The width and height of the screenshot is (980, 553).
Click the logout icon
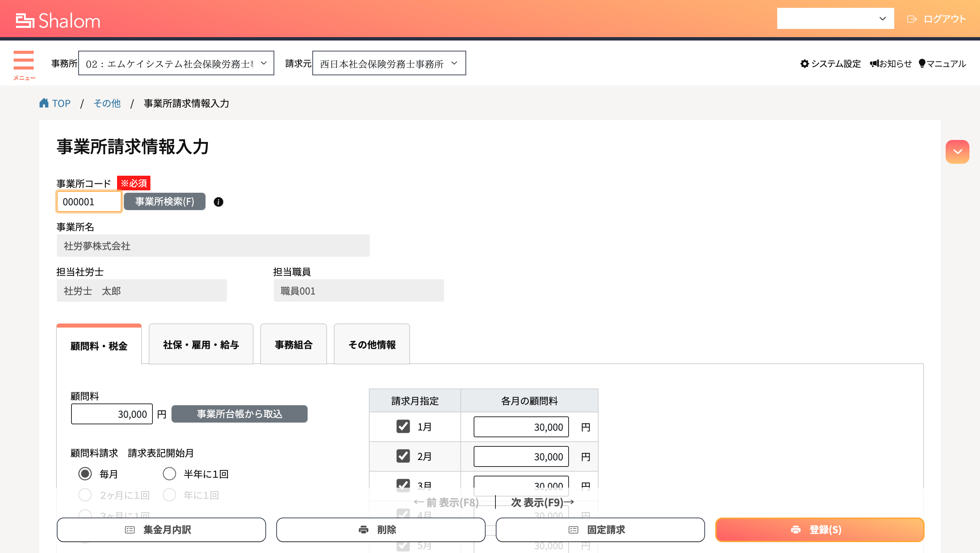tap(912, 19)
